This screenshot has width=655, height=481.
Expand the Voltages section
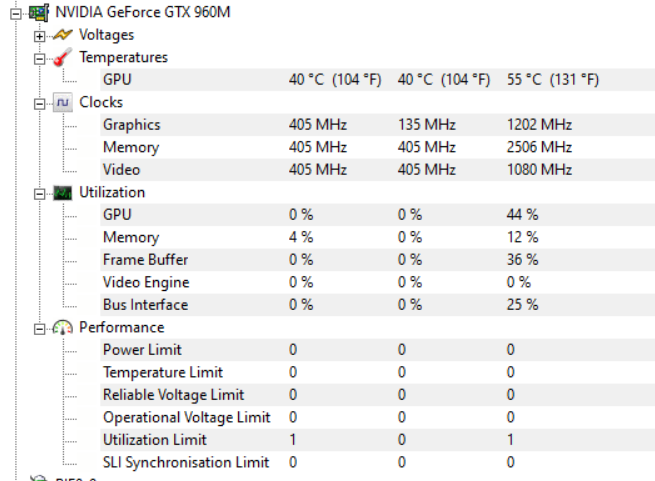pos(39,37)
